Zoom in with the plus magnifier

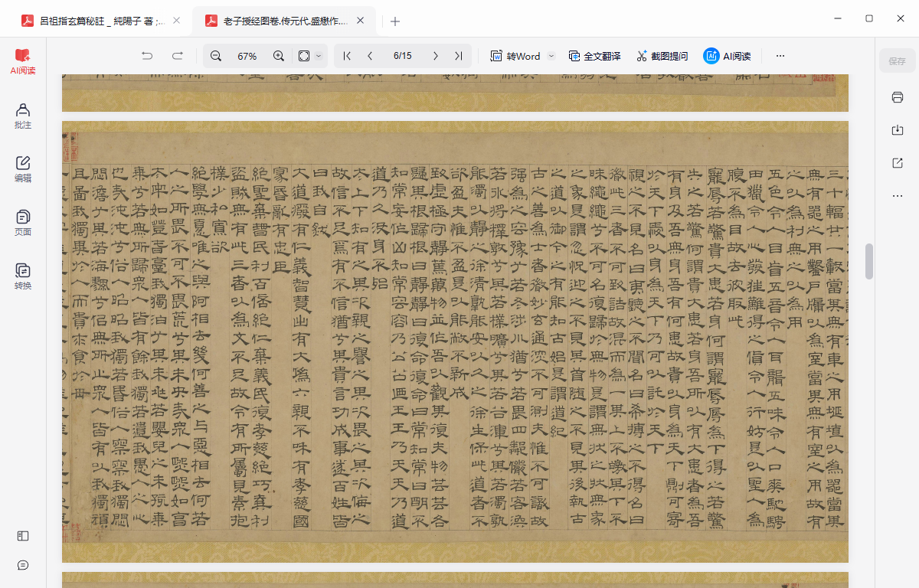pos(279,56)
